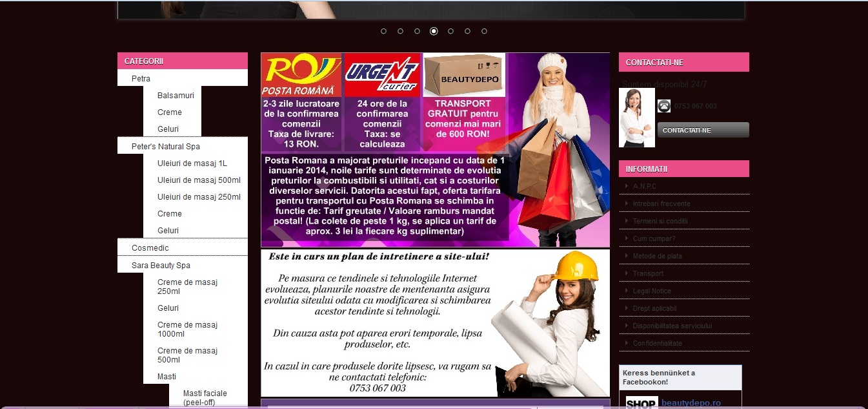Click the CATEGORII header
The image size is (868, 409).
click(x=183, y=61)
